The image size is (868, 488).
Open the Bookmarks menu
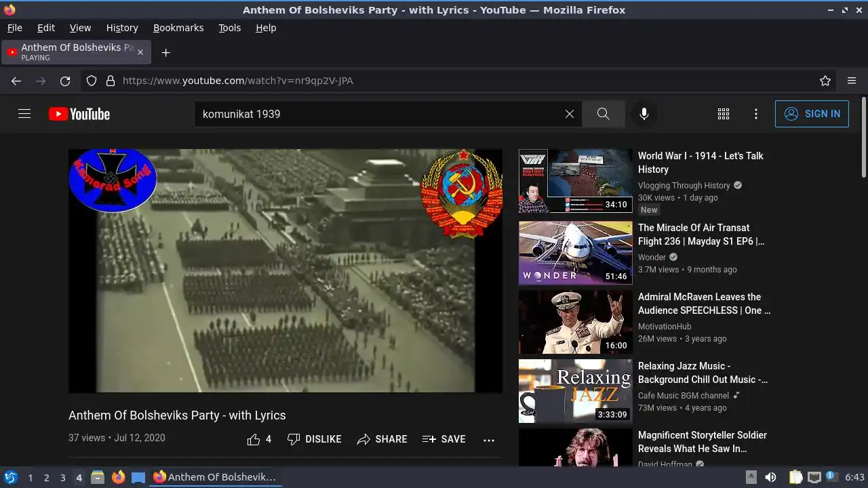pos(178,28)
